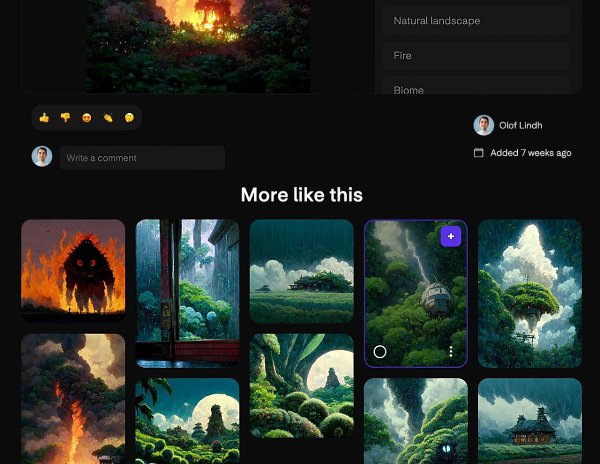Open the farmhouse in field thumbnail
600x464 pixels.
tap(529, 420)
